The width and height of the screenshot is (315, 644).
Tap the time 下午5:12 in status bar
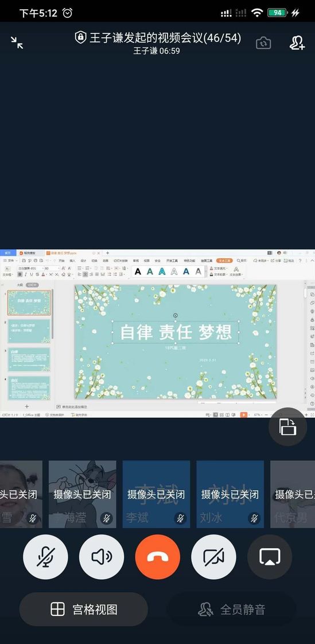[x=38, y=13]
